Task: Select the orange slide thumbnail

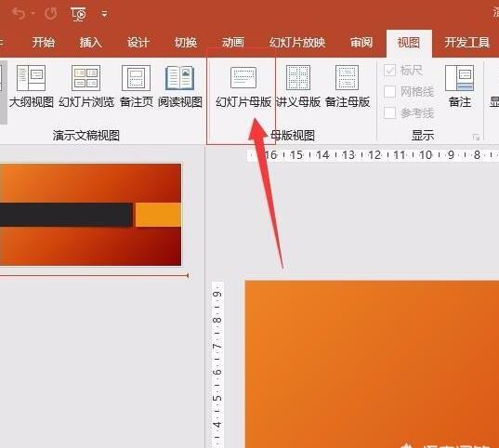Action: pos(91,215)
